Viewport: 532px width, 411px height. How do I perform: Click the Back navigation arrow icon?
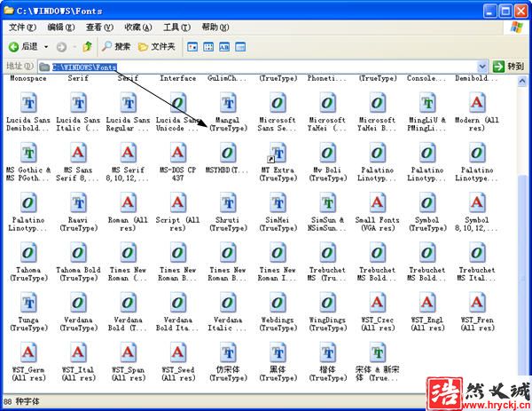click(13, 46)
